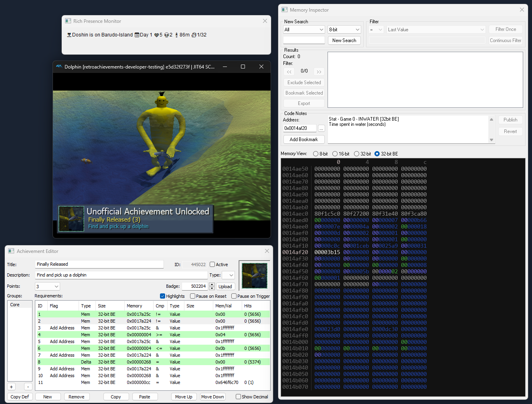
Task: Click the achievement badge thumbnail in Achievement Editor
Action: [255, 275]
